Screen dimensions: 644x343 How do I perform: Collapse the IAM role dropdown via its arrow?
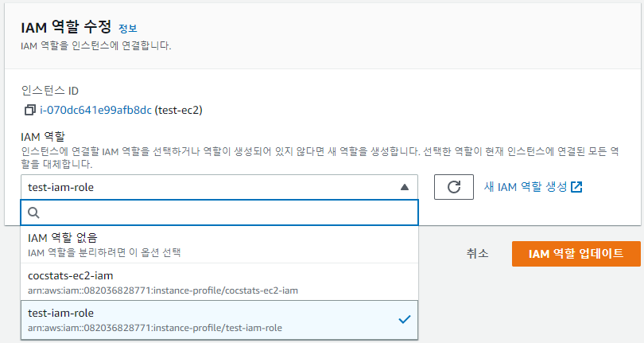point(405,187)
